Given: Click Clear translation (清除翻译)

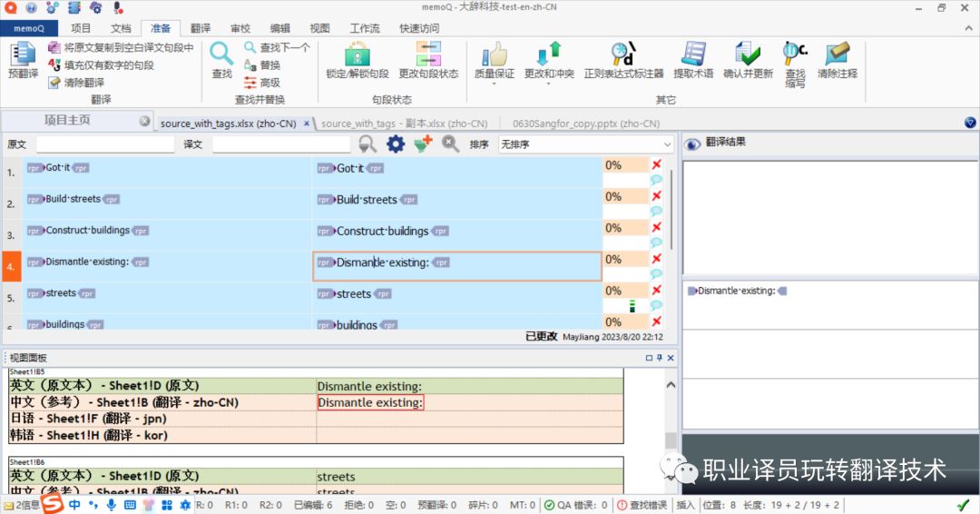Looking at the screenshot, I should 76,83.
